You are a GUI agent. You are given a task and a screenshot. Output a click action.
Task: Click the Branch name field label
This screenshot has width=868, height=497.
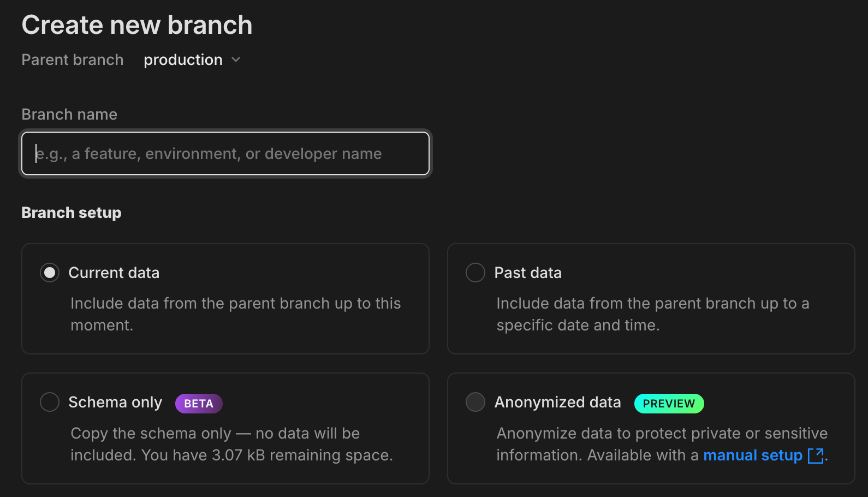[69, 114]
